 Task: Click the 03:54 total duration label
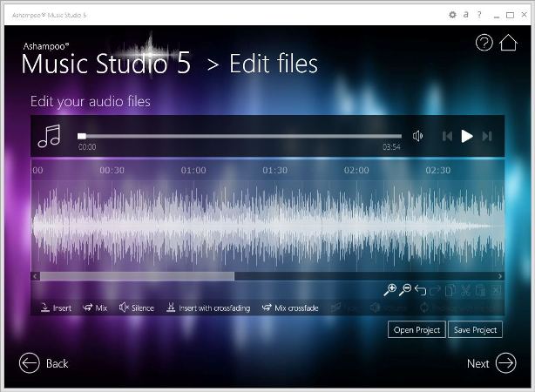coord(391,147)
